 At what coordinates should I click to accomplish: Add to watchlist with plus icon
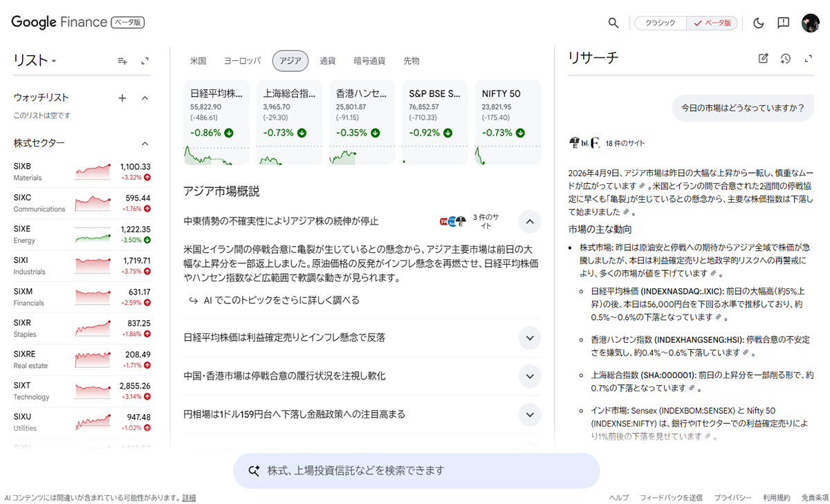point(122,98)
